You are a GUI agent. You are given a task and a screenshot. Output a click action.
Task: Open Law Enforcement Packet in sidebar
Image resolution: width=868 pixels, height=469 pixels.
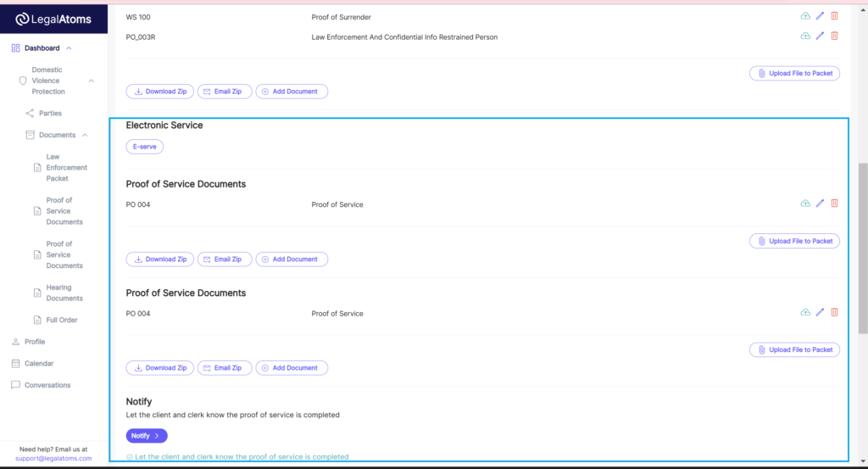pos(66,168)
